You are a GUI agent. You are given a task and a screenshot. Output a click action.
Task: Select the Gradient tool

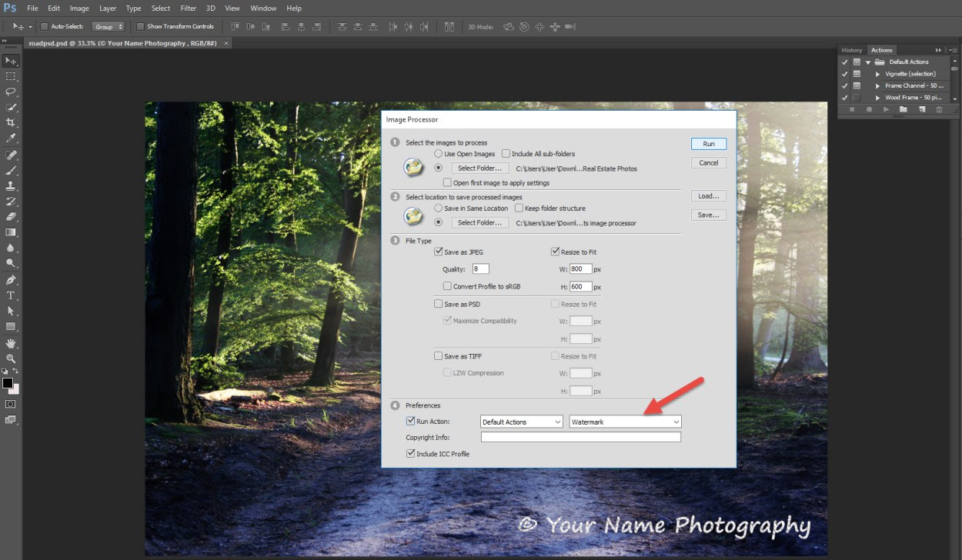(x=11, y=232)
